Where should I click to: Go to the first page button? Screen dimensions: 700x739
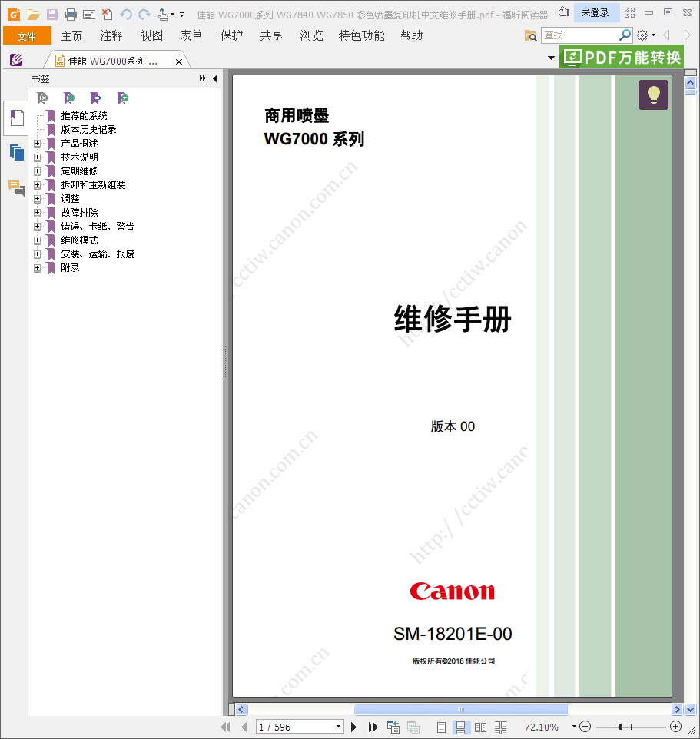[x=225, y=727]
